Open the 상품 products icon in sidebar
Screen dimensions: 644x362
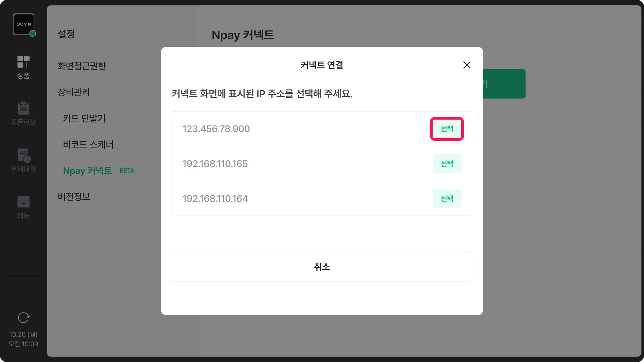coord(23,67)
